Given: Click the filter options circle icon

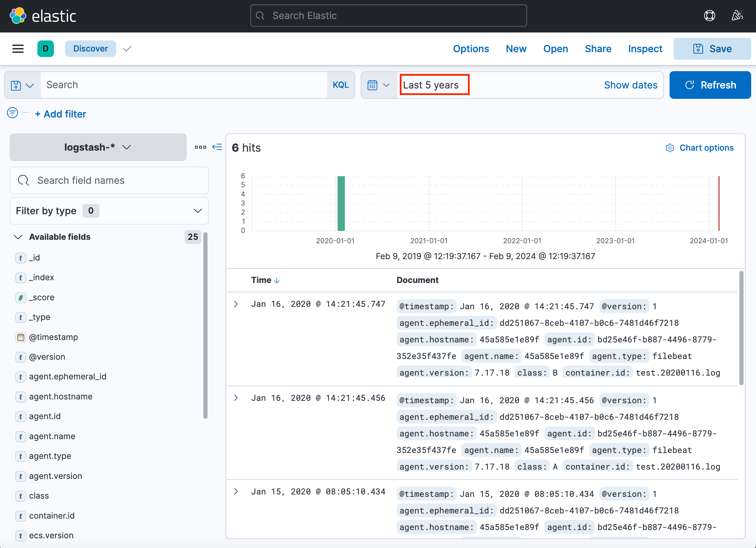Looking at the screenshot, I should tap(12, 113).
